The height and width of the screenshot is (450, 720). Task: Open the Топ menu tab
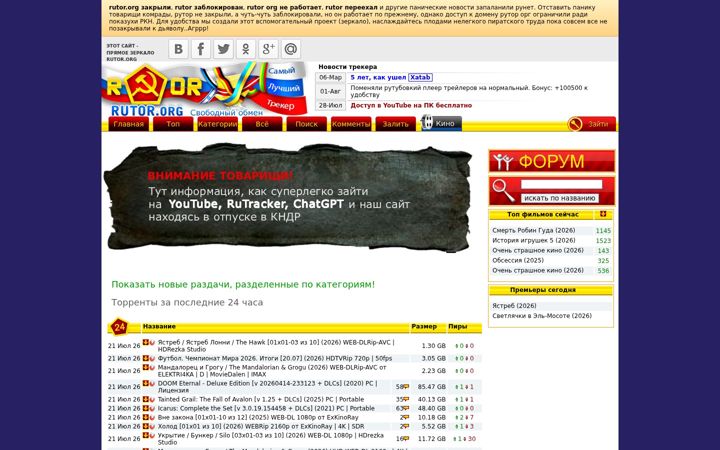tap(173, 124)
